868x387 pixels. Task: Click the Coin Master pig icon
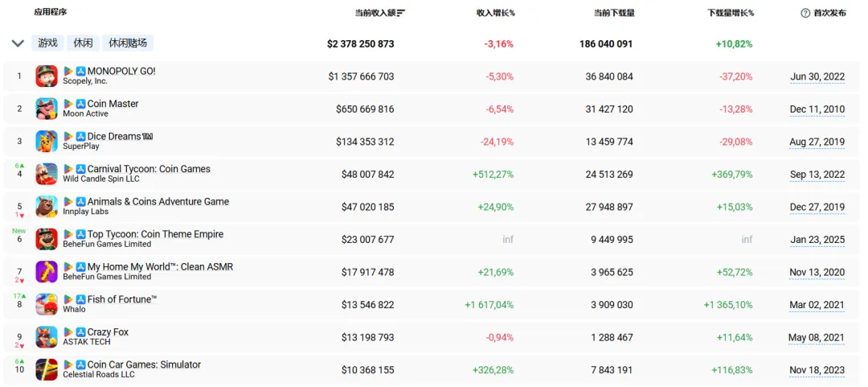pyautogui.click(x=47, y=109)
